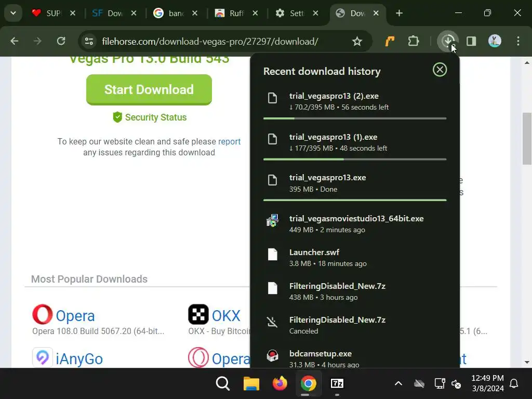Click the full progress bar under trial_vegaspro13.exe
Screen dimensions: 532x399
355,200
